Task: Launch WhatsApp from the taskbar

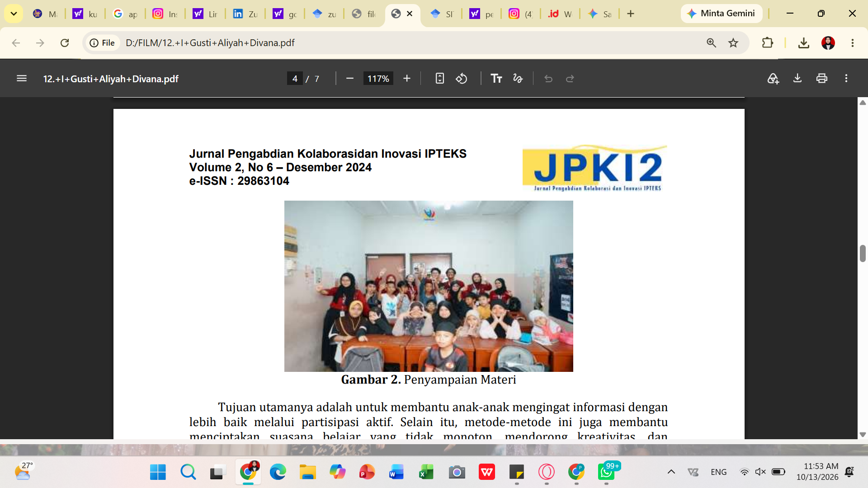Action: pyautogui.click(x=606, y=472)
